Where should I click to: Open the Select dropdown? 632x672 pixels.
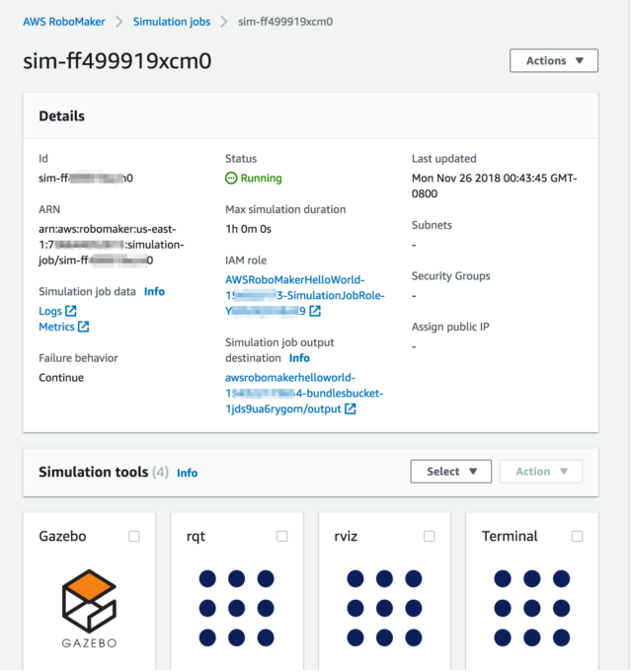450,472
